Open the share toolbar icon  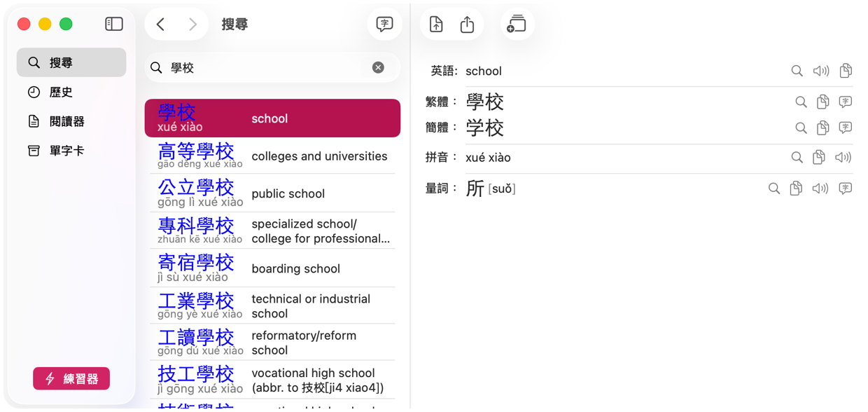(467, 25)
